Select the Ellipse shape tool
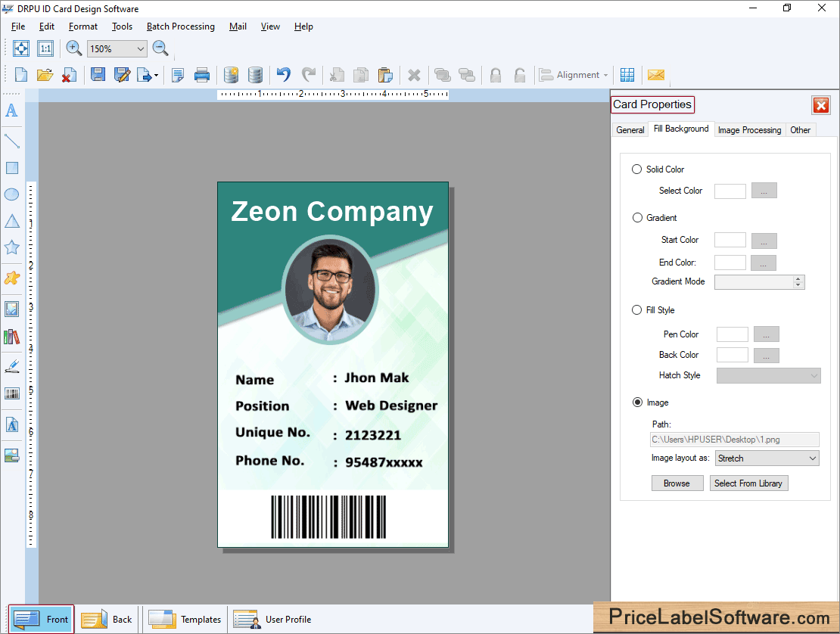Image resolution: width=840 pixels, height=634 pixels. pos(12,194)
